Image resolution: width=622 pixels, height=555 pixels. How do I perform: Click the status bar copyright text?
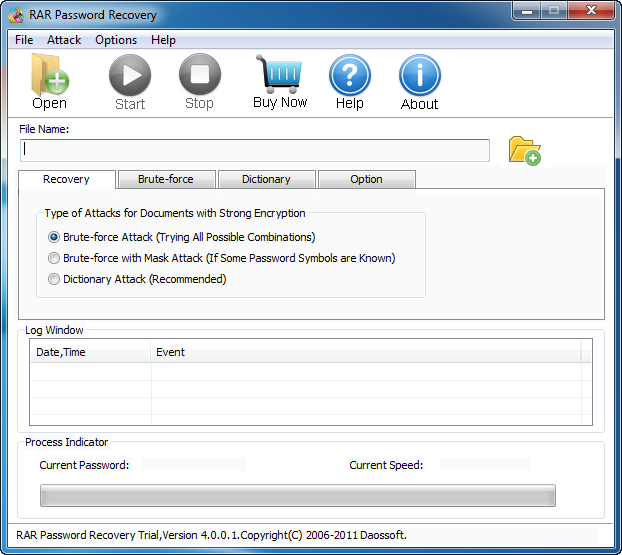[x=211, y=536]
